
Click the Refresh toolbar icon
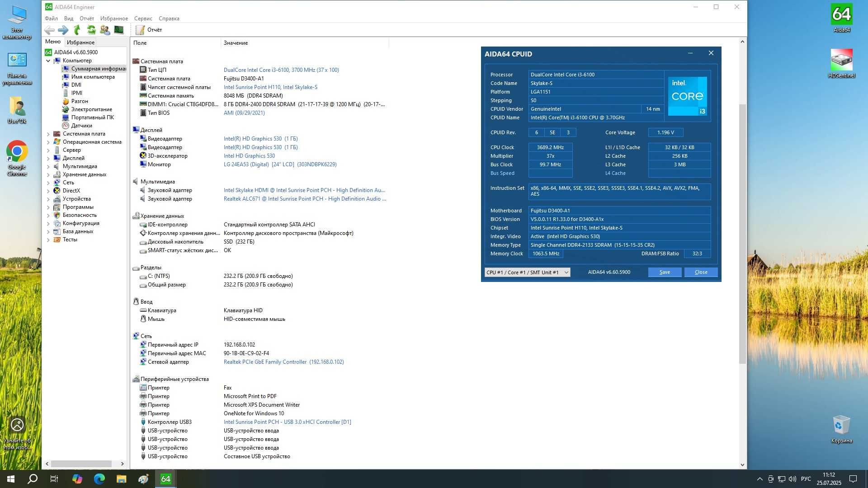point(91,30)
